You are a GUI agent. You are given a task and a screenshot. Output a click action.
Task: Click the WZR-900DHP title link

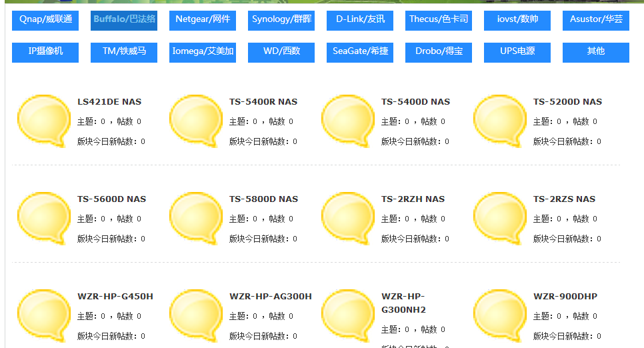(x=565, y=296)
